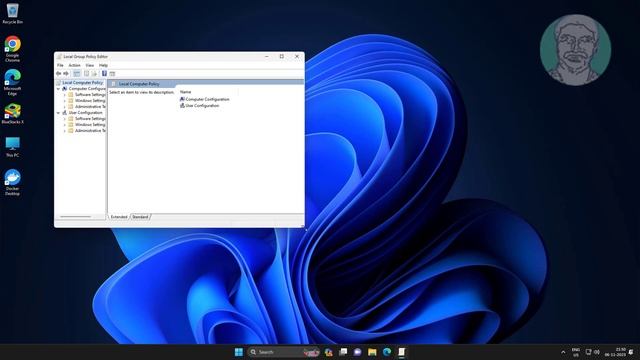Switch ENG input language indicator
The width and height of the screenshot is (640, 360).
[x=576, y=352]
